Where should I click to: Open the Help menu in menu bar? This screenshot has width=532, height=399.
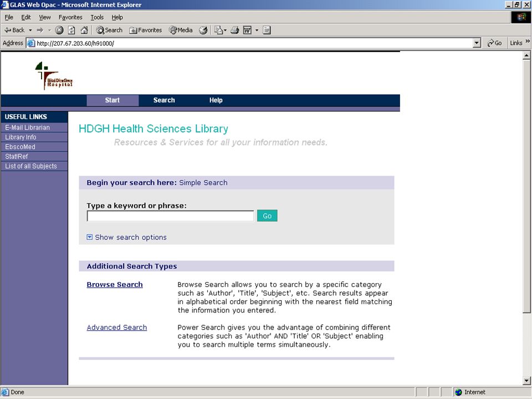[x=117, y=17]
